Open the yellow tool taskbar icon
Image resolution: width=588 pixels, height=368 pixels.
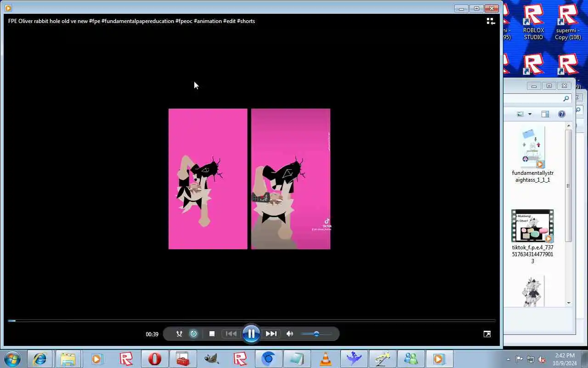point(382,359)
